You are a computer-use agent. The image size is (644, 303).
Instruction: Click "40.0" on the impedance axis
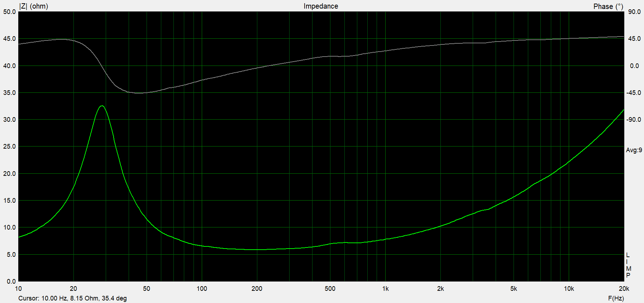[x=10, y=66]
